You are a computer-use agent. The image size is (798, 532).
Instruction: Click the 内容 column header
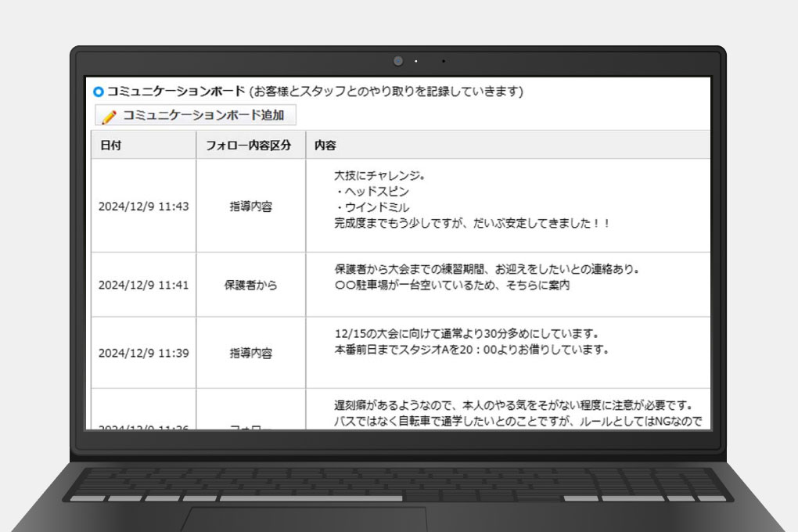click(325, 146)
